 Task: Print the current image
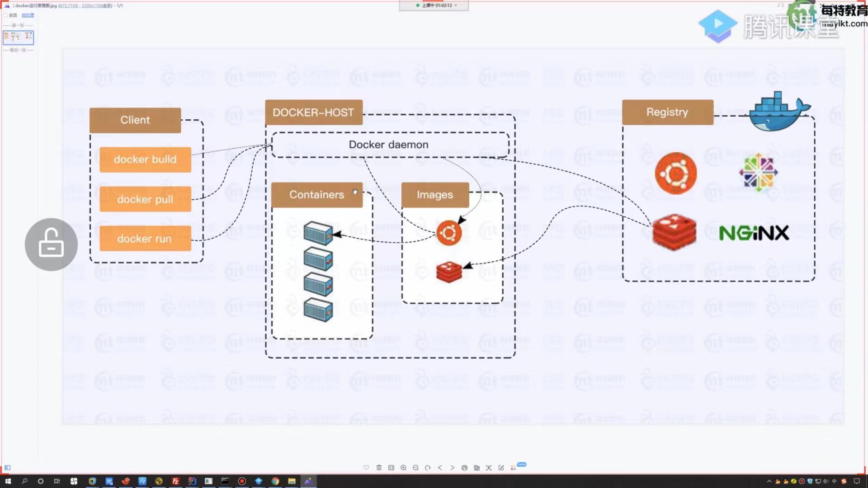464,468
